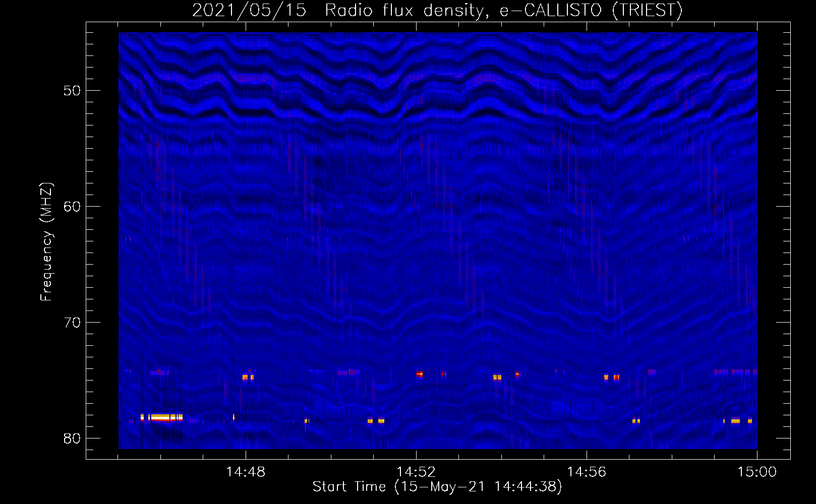
Task: Click the 14:48 time tick label
Action: (x=246, y=472)
